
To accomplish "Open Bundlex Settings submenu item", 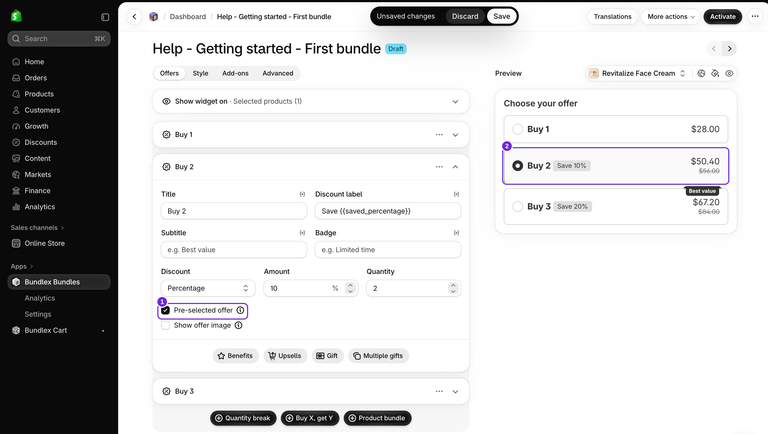I will (x=38, y=314).
